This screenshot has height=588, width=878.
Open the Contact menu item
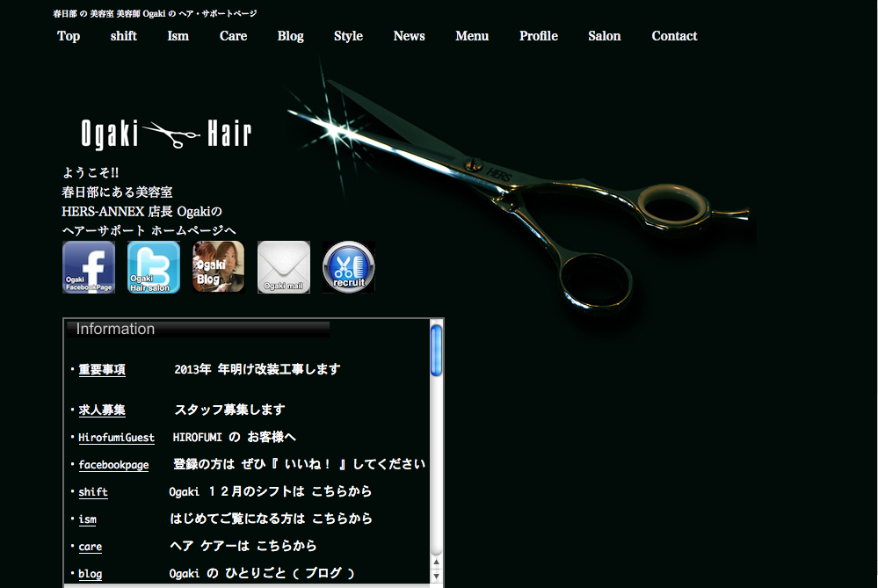tap(674, 36)
